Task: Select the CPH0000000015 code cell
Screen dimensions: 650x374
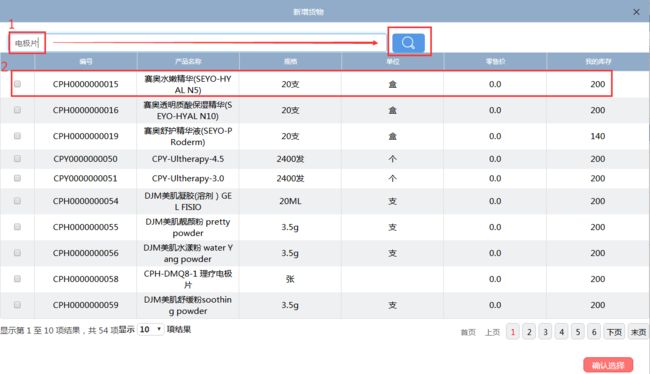Action: (86, 84)
